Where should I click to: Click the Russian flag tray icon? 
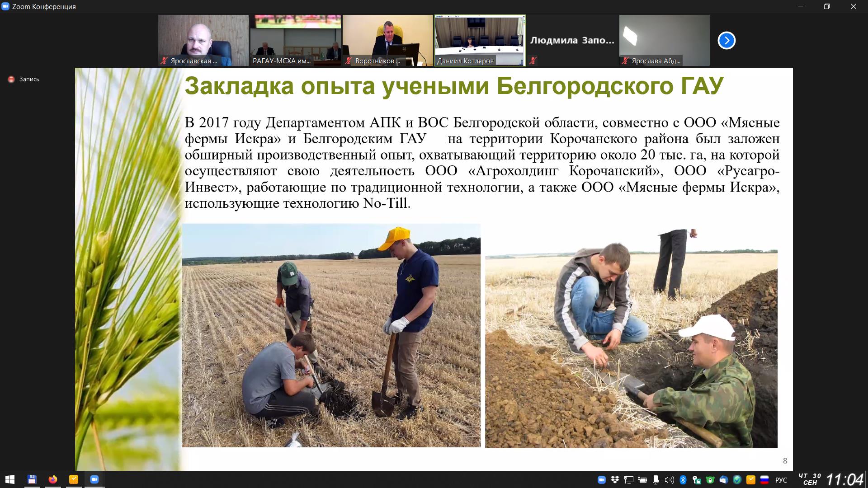pos(764,480)
